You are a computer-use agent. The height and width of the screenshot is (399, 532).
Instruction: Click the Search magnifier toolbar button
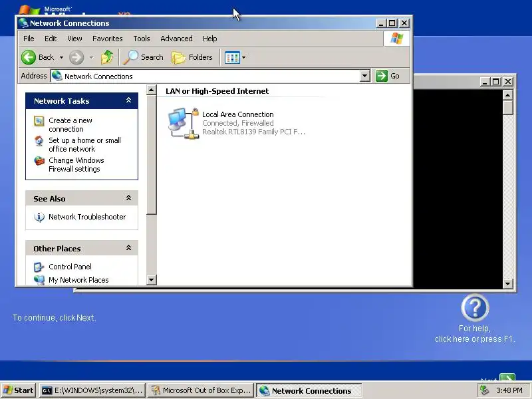point(143,57)
